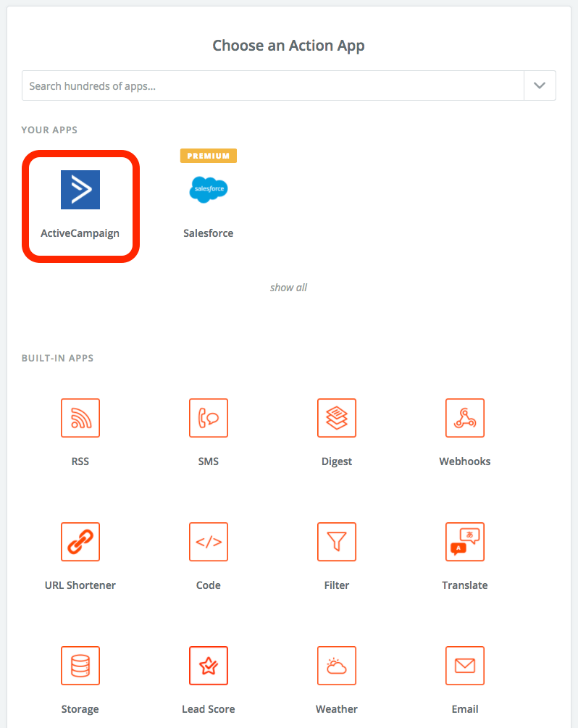Pick the SMS app icon
The height and width of the screenshot is (728, 578).
[209, 418]
